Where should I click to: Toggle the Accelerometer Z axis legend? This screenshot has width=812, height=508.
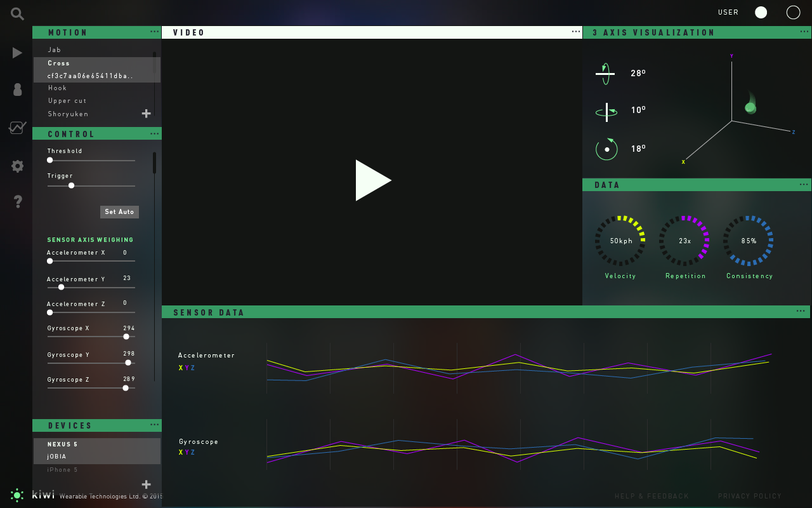(x=193, y=368)
